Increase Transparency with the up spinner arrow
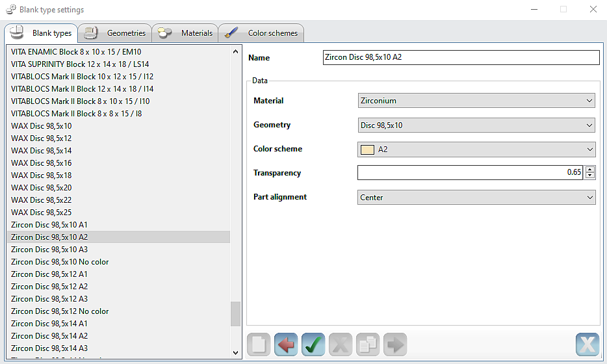The width and height of the screenshot is (607, 364). pos(590,170)
